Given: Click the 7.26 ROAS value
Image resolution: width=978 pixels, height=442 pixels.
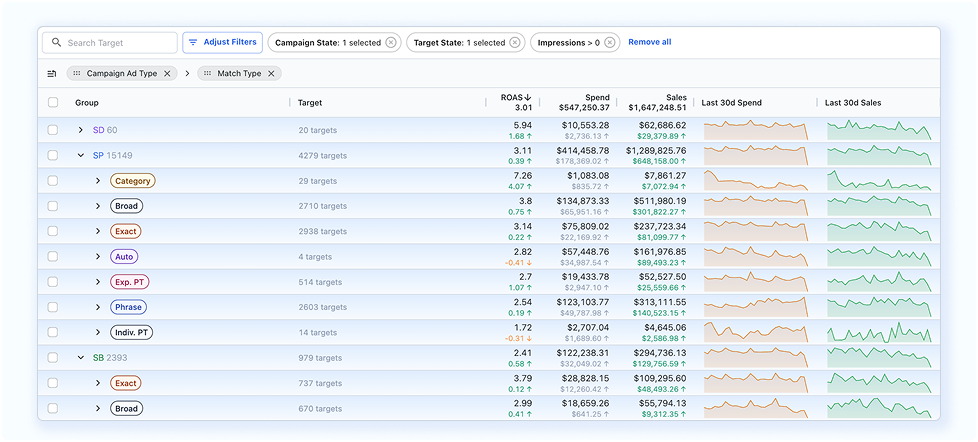Looking at the screenshot, I should coord(523,176).
